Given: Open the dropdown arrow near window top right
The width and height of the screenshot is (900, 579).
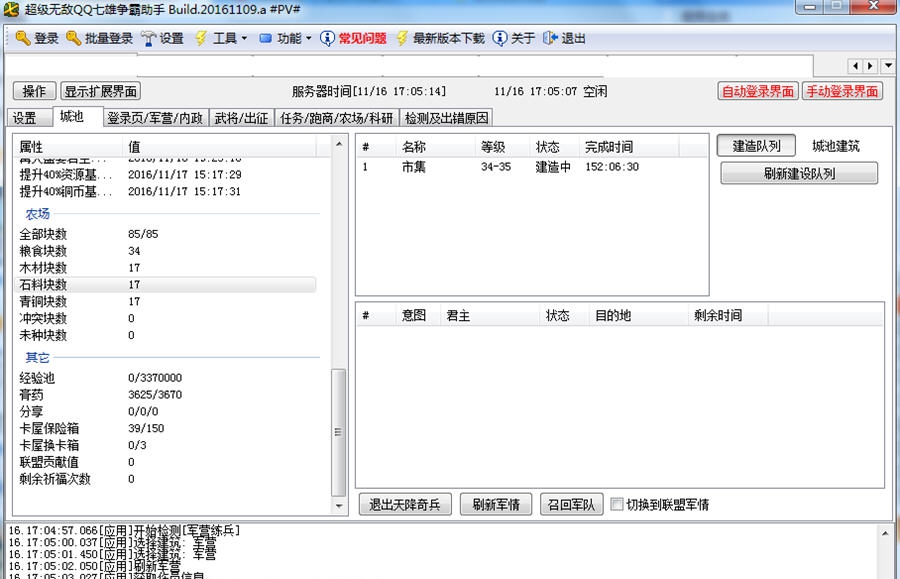Looking at the screenshot, I should coord(887,65).
